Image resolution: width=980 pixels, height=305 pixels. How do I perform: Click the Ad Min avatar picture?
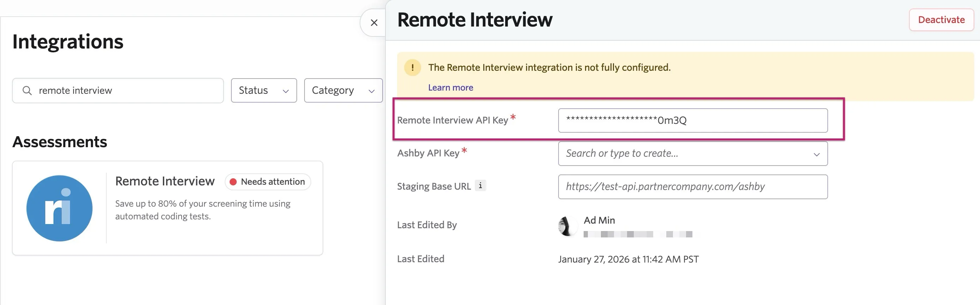coord(568,226)
